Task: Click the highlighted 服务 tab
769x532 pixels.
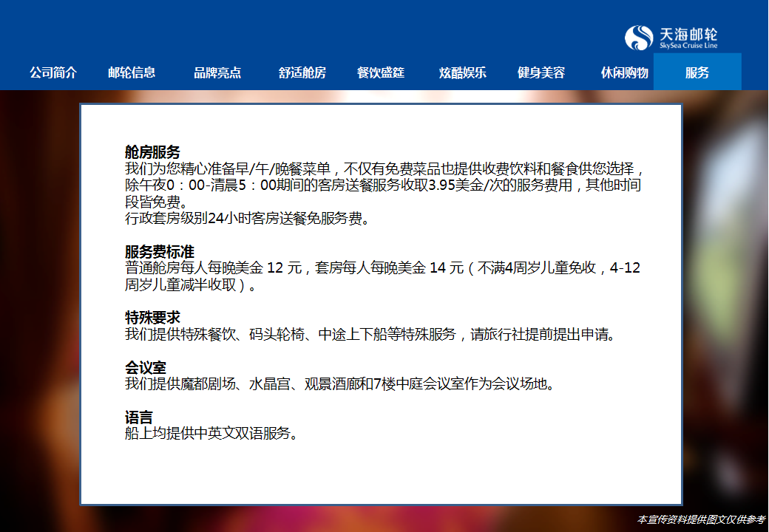Action: [x=697, y=72]
